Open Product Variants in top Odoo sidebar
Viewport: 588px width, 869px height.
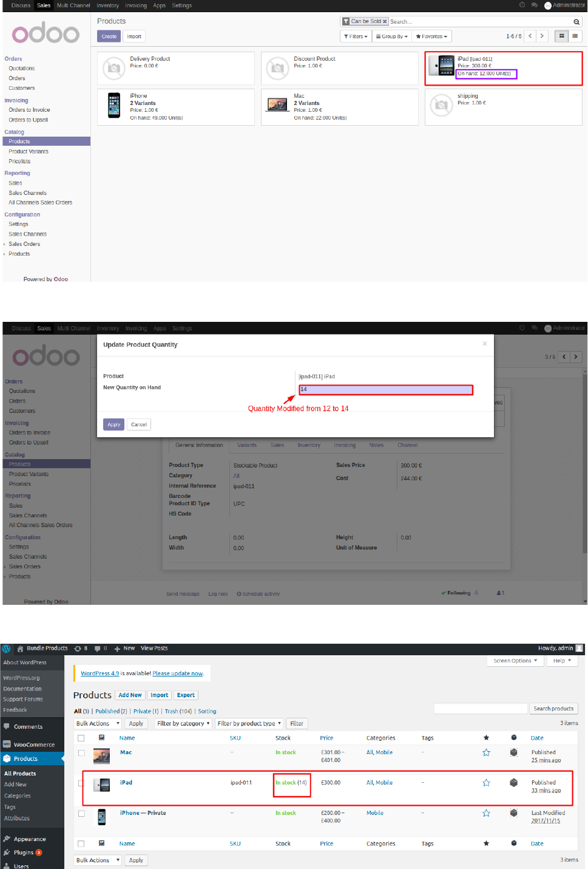pos(29,152)
